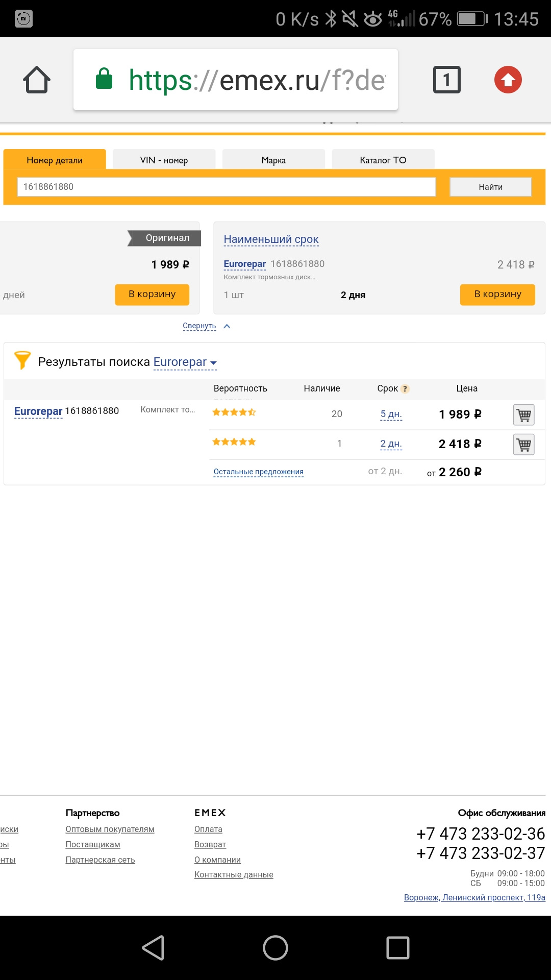The height and width of the screenshot is (980, 551).
Task: Open the browser tabs counter
Action: (446, 80)
